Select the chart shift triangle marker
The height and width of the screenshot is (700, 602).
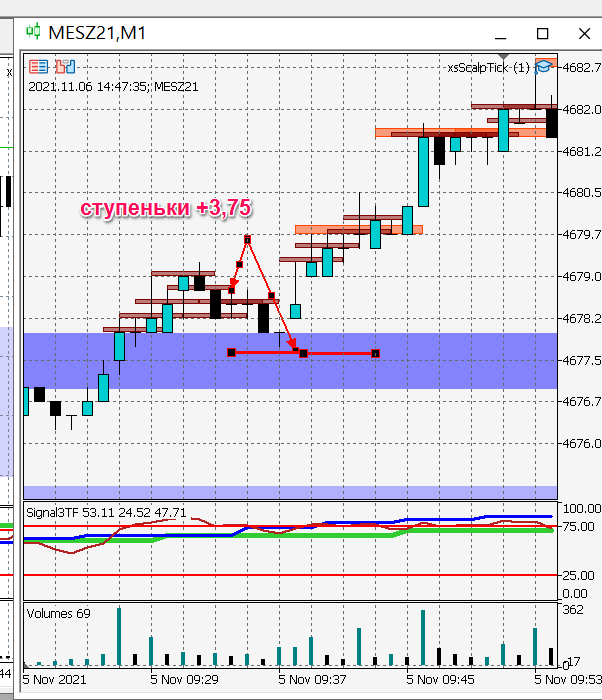coord(503,57)
